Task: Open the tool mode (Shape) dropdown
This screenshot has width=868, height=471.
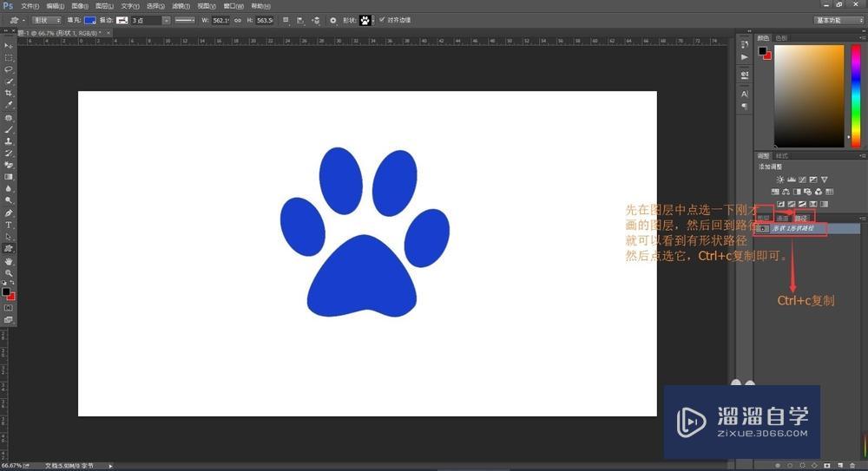Action: point(47,20)
